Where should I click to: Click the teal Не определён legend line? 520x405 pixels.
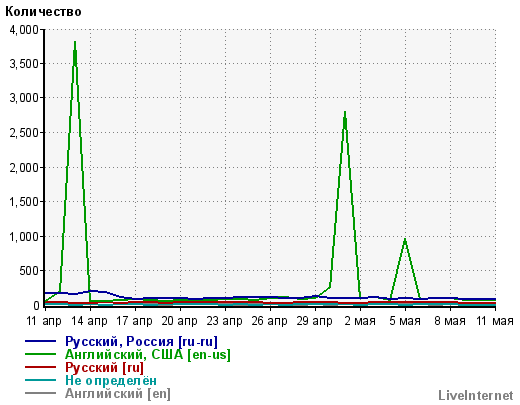point(40,380)
